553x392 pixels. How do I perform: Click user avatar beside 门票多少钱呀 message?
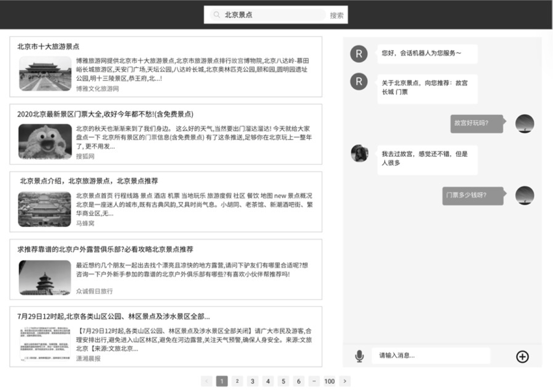[525, 196]
